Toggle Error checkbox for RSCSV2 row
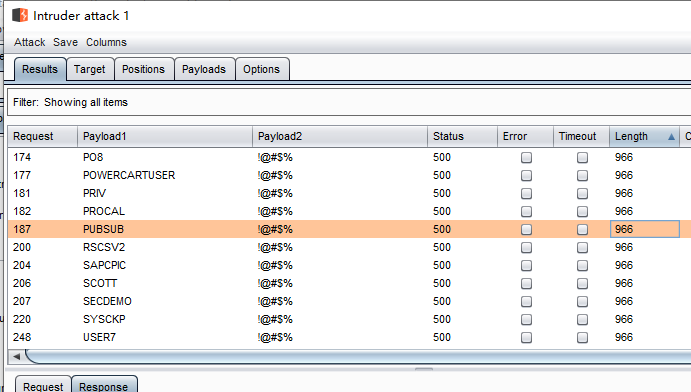691x392 pixels. [526, 248]
